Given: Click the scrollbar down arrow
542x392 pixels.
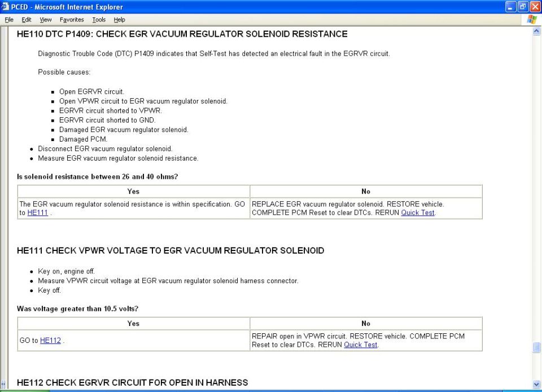Looking at the screenshot, I should click(x=536, y=384).
